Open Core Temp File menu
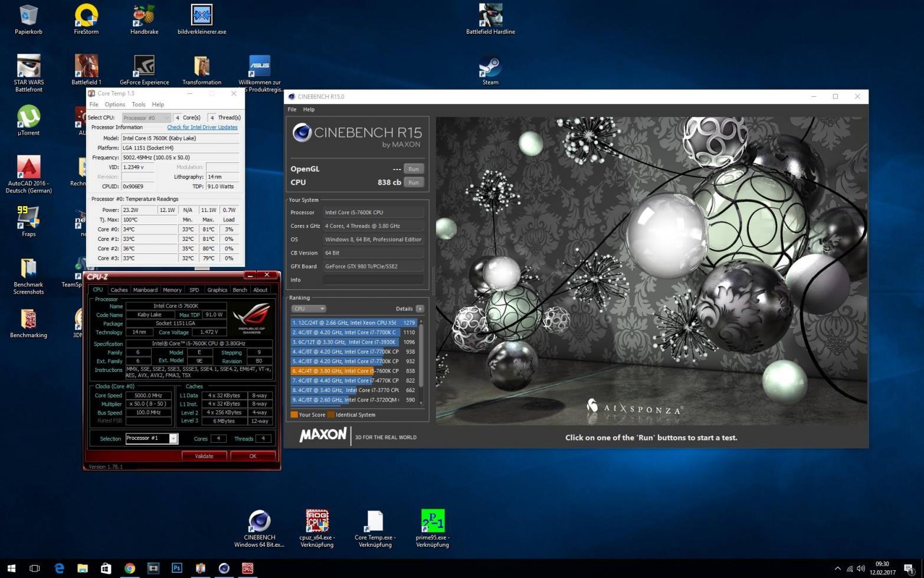Screen dimensions: 924x578 click(x=94, y=105)
